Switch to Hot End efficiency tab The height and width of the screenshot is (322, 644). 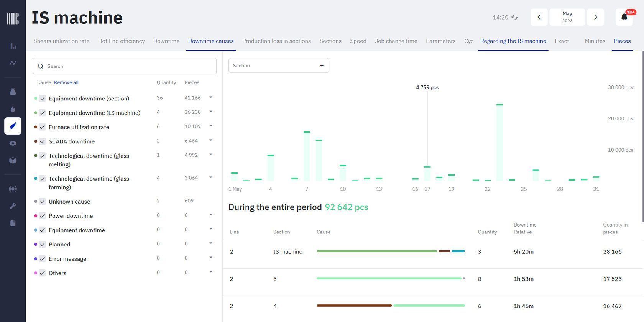(x=122, y=41)
